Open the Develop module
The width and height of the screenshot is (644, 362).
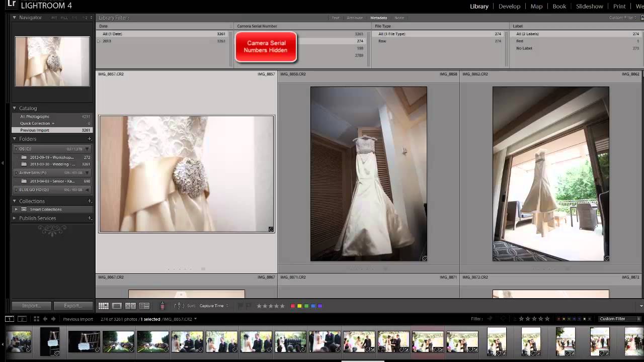pyautogui.click(x=509, y=7)
